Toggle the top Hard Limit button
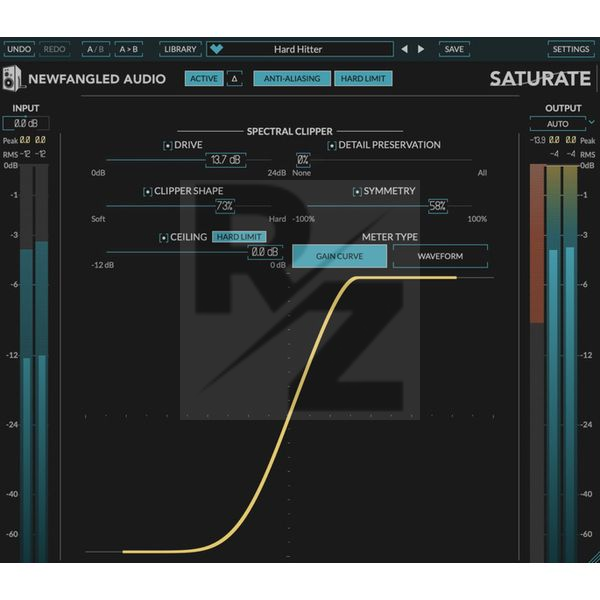This screenshot has height=600, width=600. [x=363, y=78]
